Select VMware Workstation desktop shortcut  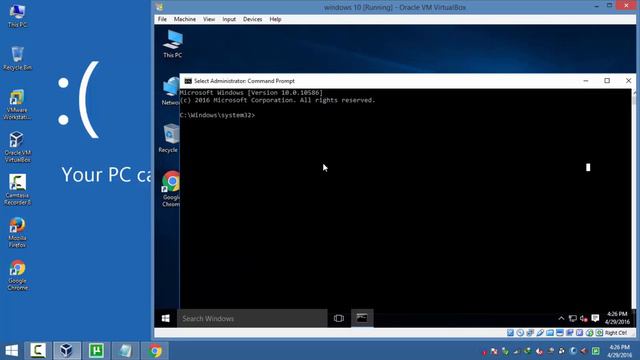[17, 104]
